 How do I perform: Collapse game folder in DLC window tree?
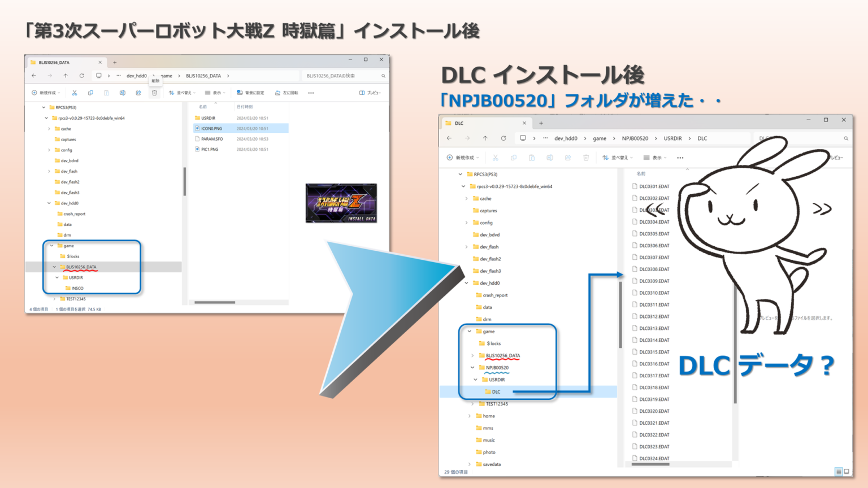click(x=470, y=332)
